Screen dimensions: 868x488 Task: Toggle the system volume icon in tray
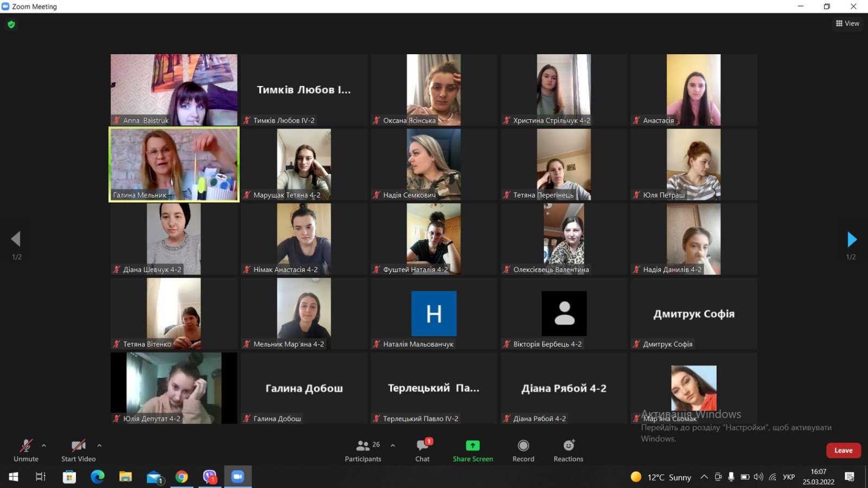pyautogui.click(x=758, y=477)
